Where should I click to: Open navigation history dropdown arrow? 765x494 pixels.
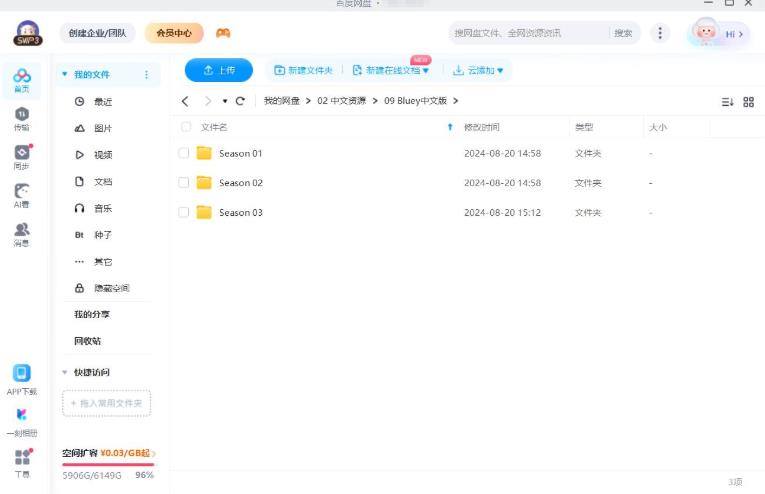224,101
